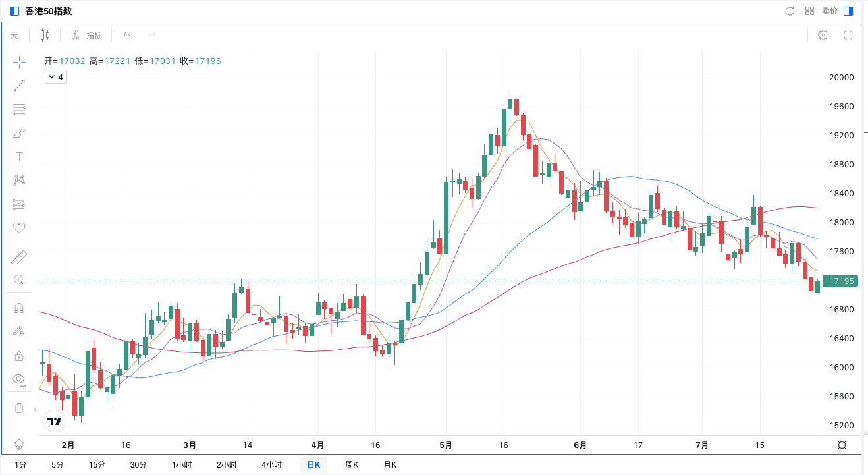
Task: Click the 2月 label on time axis
Action: (68, 445)
